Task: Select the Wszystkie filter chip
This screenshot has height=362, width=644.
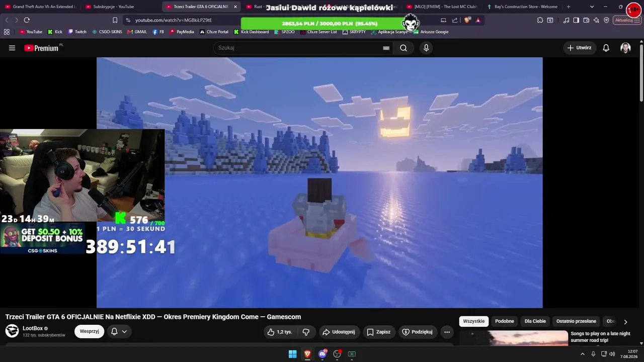Action: point(474,321)
